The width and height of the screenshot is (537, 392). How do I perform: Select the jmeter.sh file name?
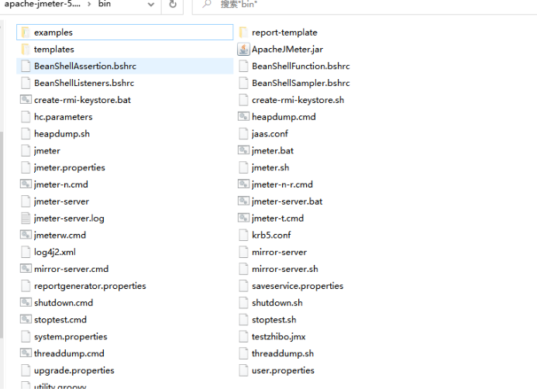(270, 167)
